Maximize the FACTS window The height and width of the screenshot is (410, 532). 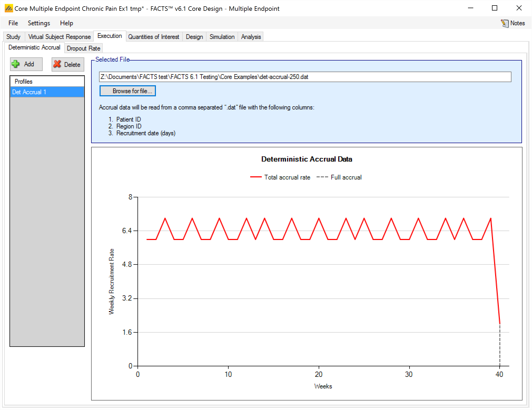coord(494,8)
